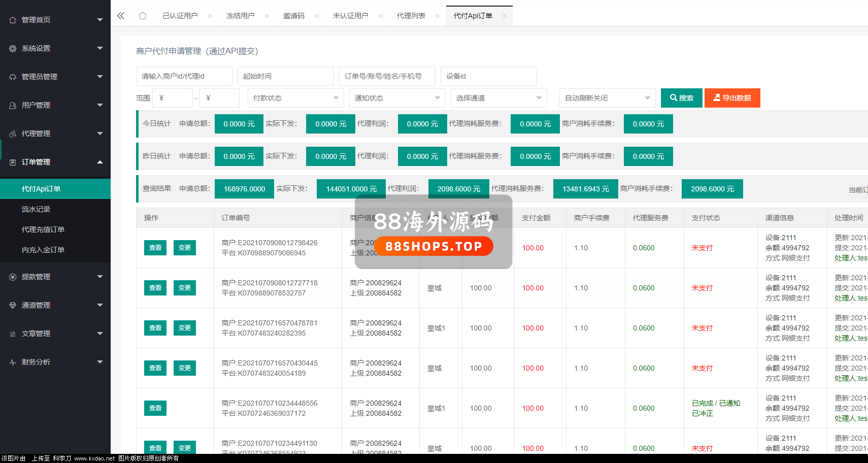
Task: Collapse sidebar with double-chevron icon
Action: (121, 16)
